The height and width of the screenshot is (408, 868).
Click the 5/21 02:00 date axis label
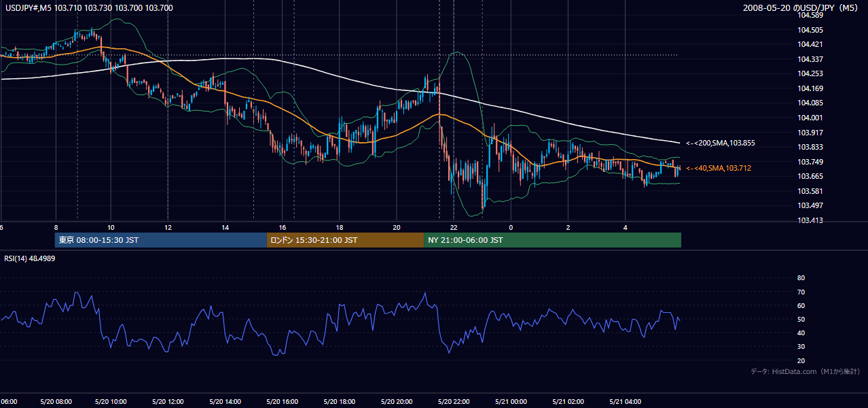568,401
